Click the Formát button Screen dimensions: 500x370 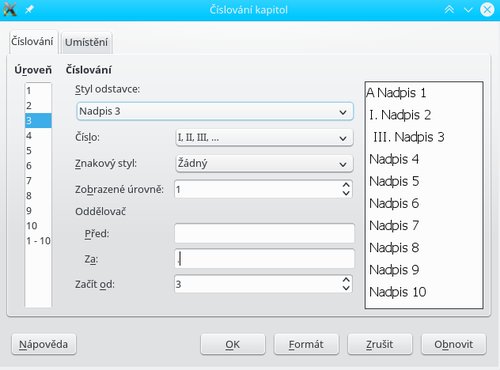click(306, 344)
